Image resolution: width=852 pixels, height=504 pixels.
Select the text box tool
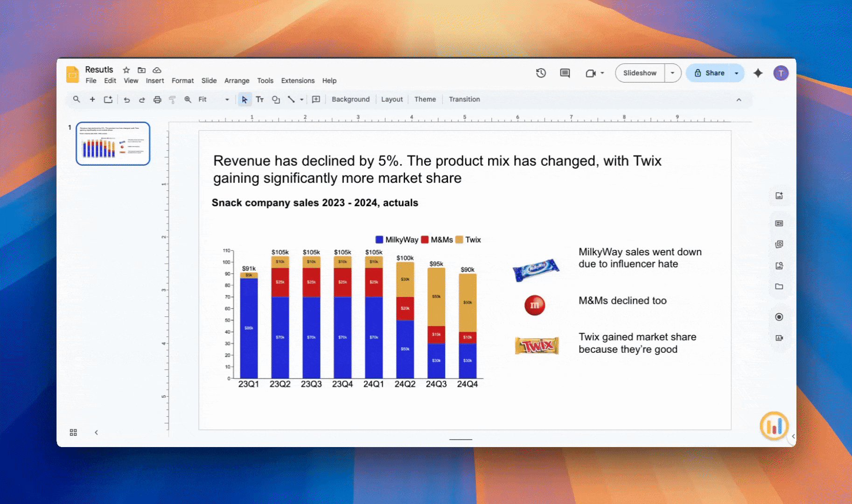(x=260, y=99)
